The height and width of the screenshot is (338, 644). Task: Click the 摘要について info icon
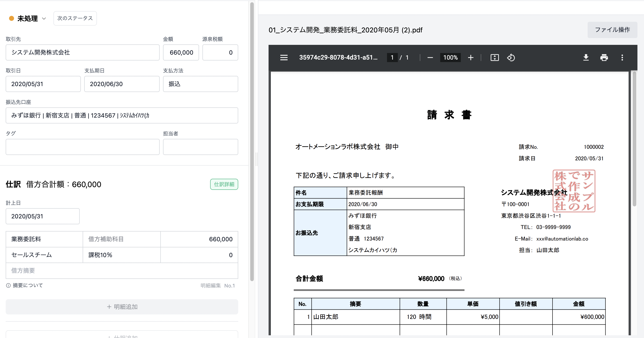[8, 285]
